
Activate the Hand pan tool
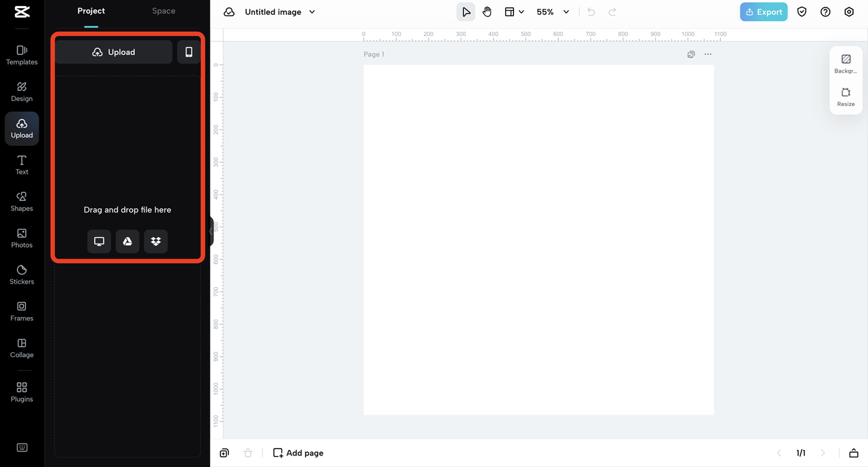click(x=487, y=12)
